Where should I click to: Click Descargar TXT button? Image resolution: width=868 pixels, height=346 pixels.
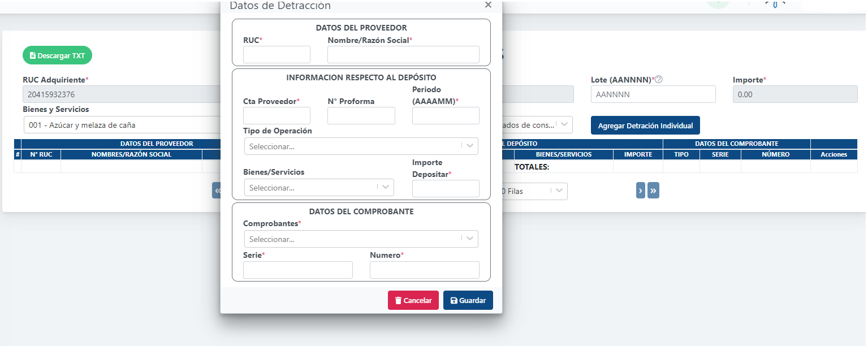click(x=57, y=55)
